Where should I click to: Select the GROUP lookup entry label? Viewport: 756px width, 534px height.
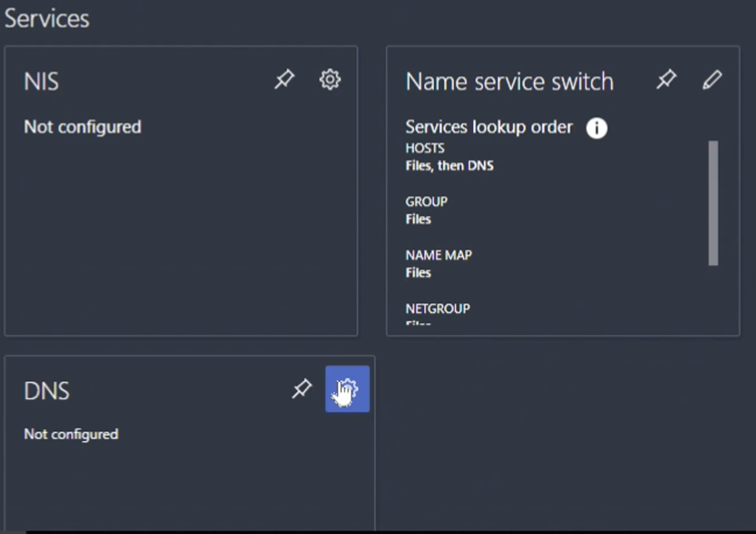pyautogui.click(x=426, y=201)
